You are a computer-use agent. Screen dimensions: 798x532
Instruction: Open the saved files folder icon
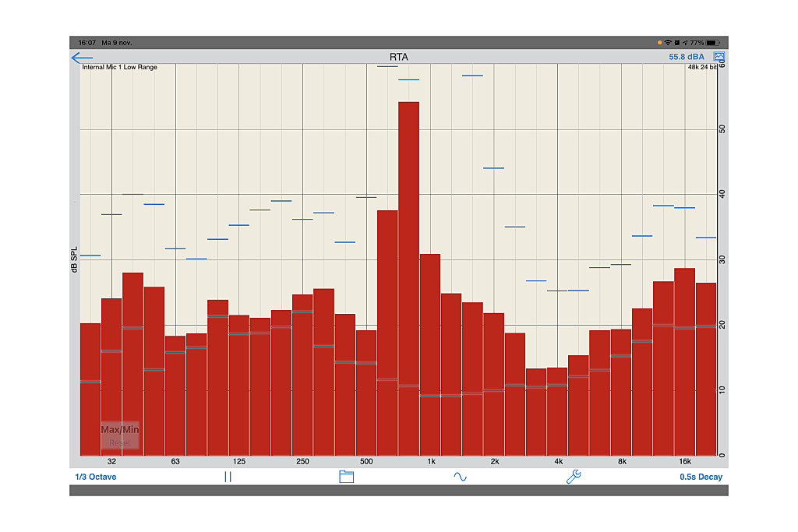point(347,477)
